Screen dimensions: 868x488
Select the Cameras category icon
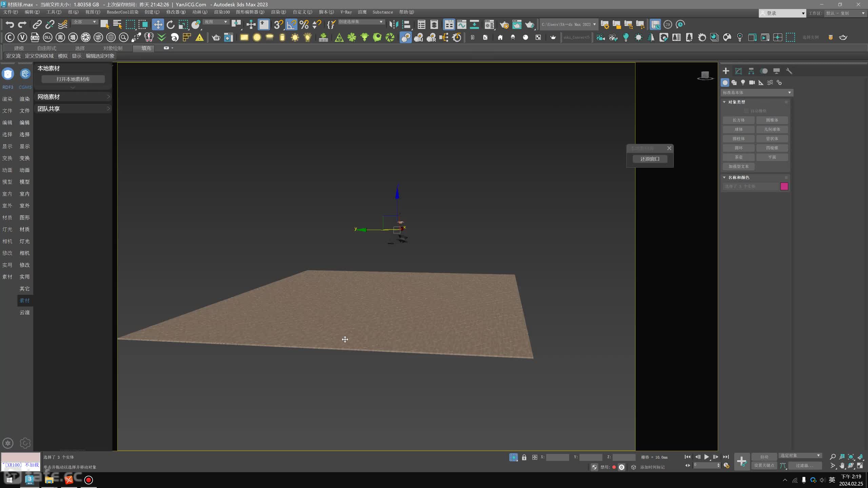click(x=752, y=82)
